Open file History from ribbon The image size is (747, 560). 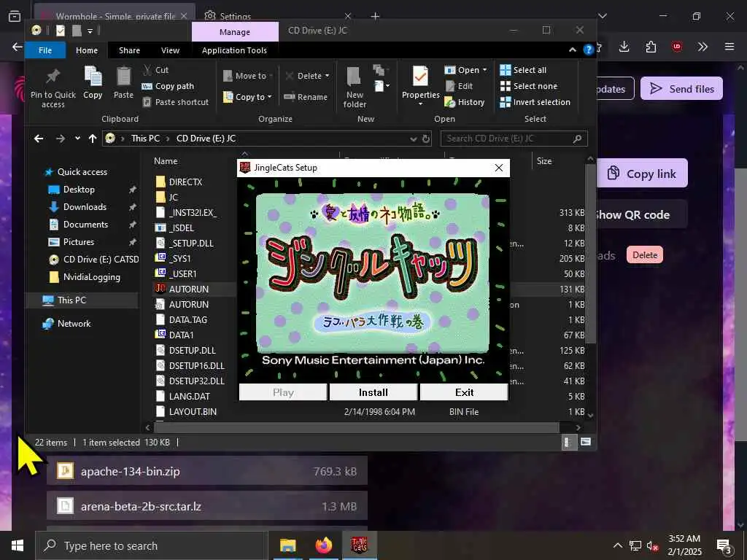point(465,102)
